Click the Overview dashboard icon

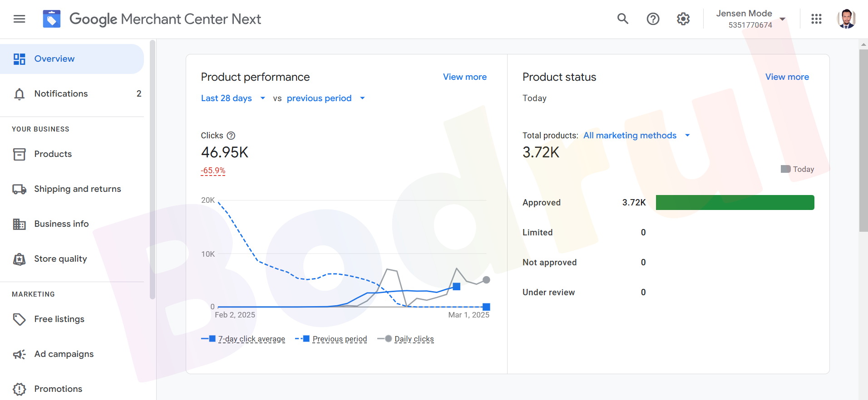tap(20, 59)
